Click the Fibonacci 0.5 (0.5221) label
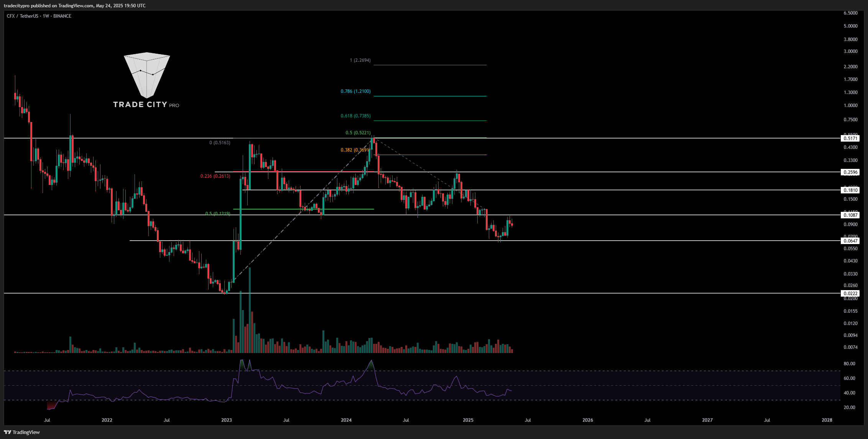Screen dimensions: 868x439 (x=358, y=133)
